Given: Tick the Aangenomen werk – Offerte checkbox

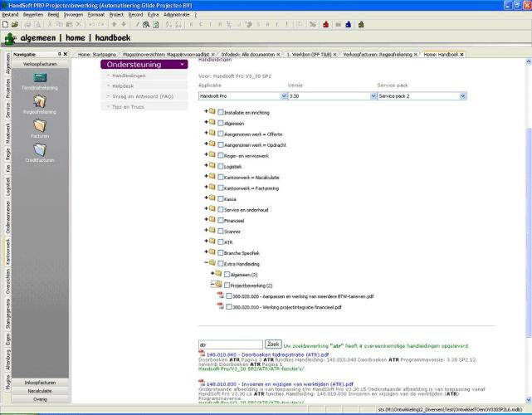Looking at the screenshot, I should click(x=221, y=134).
